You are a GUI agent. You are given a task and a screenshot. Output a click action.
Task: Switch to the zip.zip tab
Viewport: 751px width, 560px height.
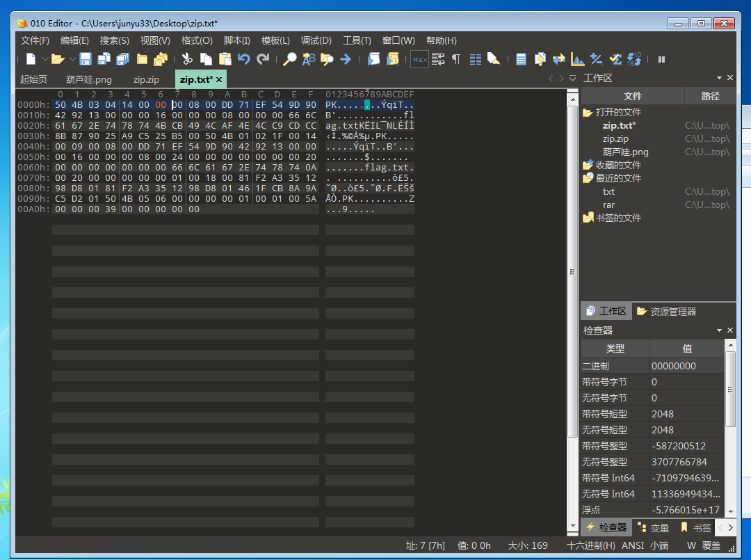click(147, 79)
